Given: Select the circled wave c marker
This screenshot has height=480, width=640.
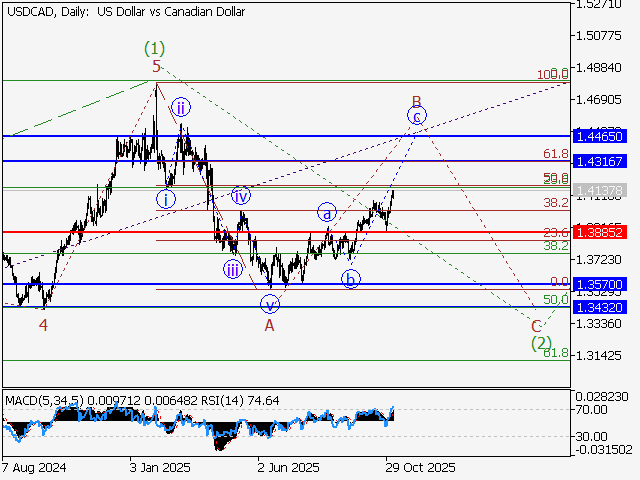Looking at the screenshot, I should (x=417, y=116).
